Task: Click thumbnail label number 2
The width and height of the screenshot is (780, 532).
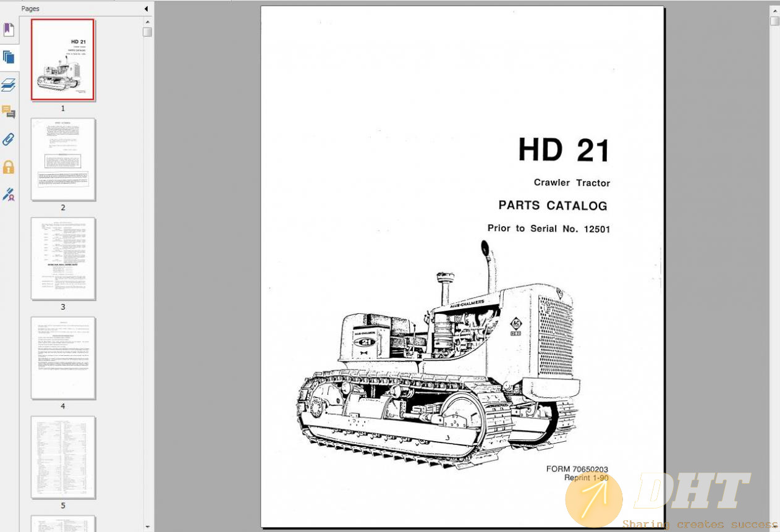Action: tap(62, 208)
